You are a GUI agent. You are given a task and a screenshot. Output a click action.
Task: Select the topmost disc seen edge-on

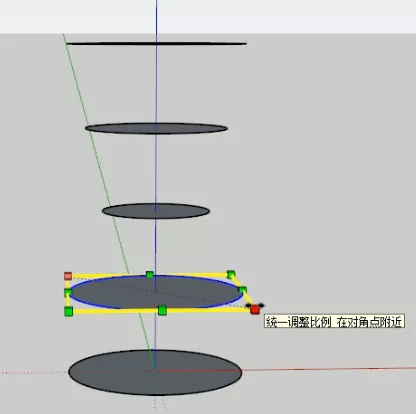[156, 43]
